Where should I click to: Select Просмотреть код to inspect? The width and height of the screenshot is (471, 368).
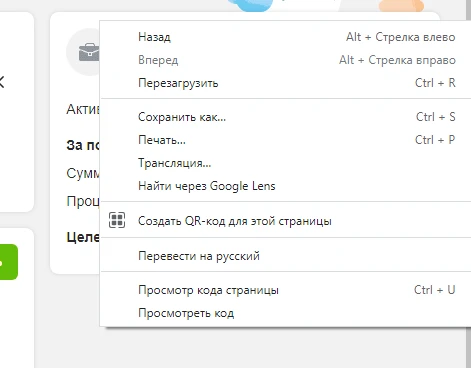286,313
